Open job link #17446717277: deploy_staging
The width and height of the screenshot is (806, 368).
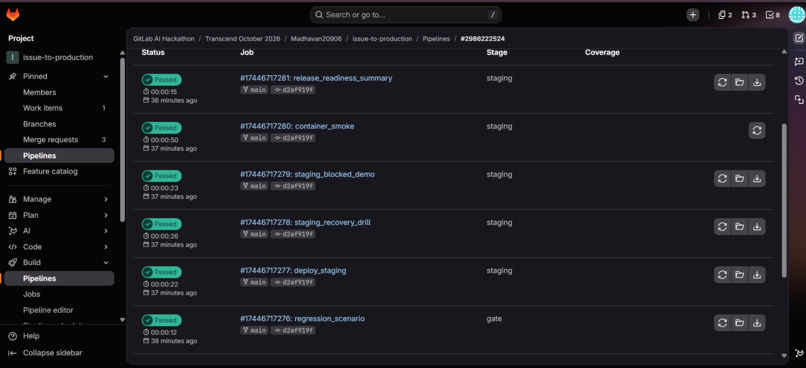tap(293, 270)
